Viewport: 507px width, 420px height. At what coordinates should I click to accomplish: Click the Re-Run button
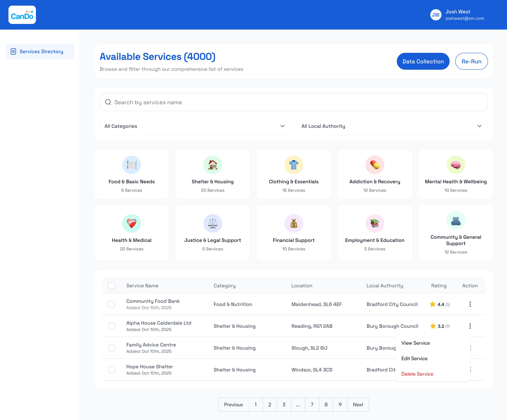tap(471, 61)
